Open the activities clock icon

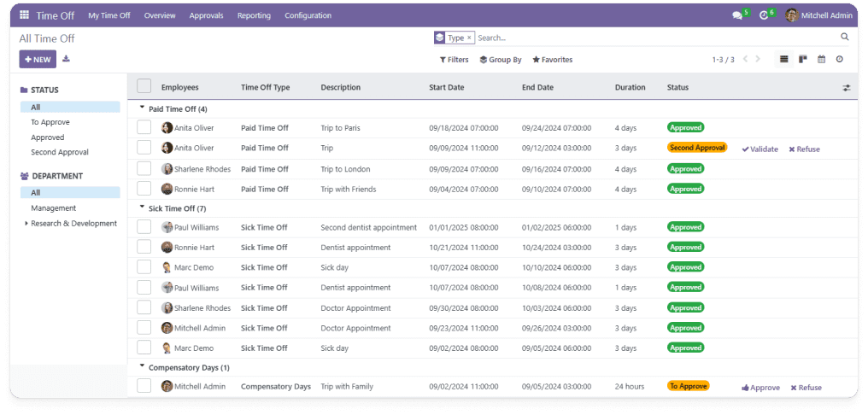tap(764, 15)
